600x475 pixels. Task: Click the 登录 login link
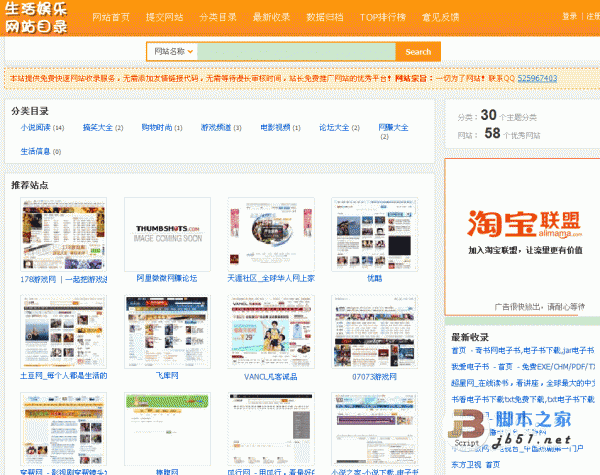(569, 16)
